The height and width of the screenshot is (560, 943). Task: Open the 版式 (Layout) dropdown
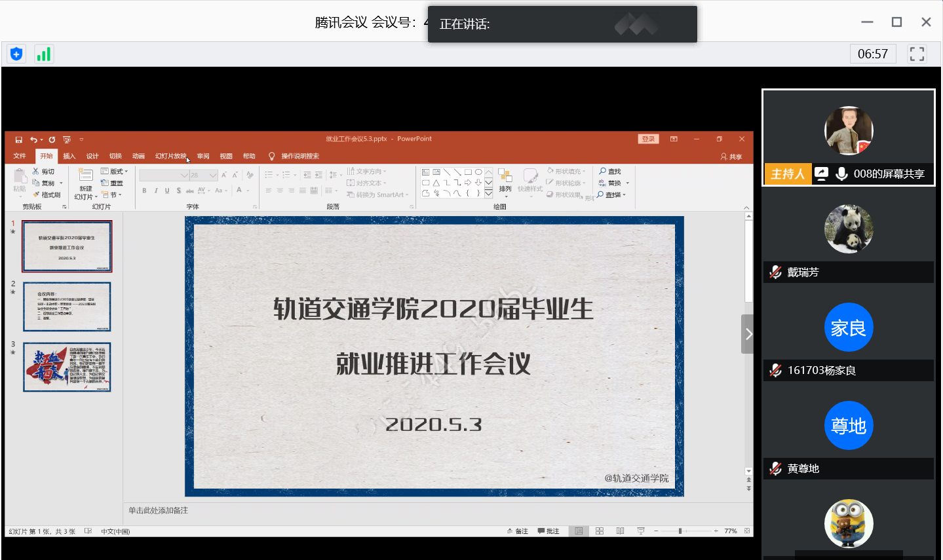click(x=115, y=172)
